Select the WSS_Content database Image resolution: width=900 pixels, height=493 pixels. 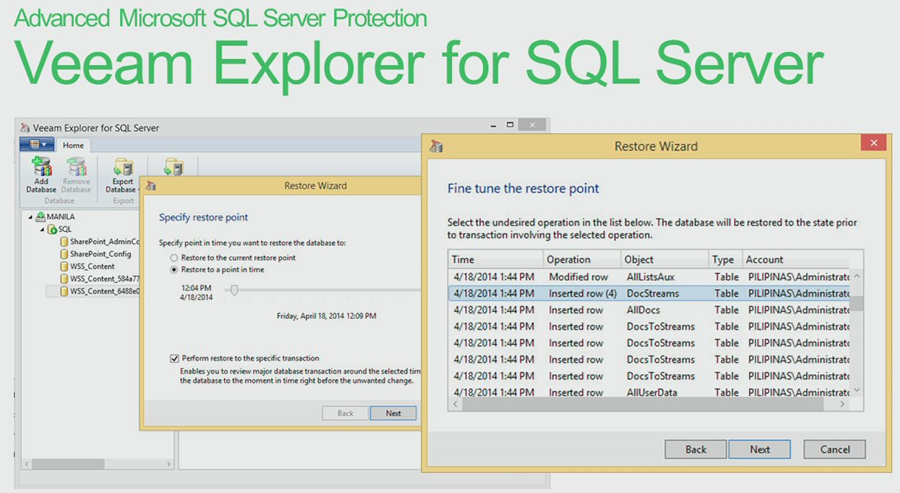pos(92,266)
